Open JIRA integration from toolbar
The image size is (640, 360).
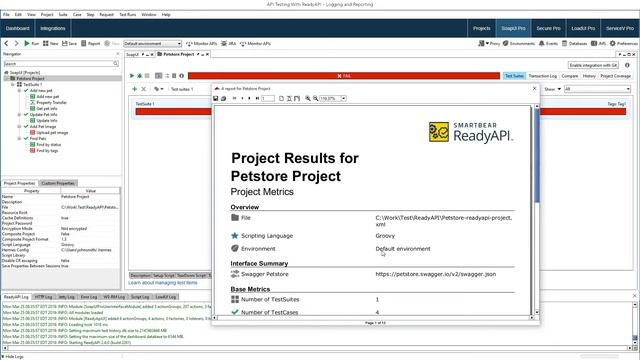point(229,43)
